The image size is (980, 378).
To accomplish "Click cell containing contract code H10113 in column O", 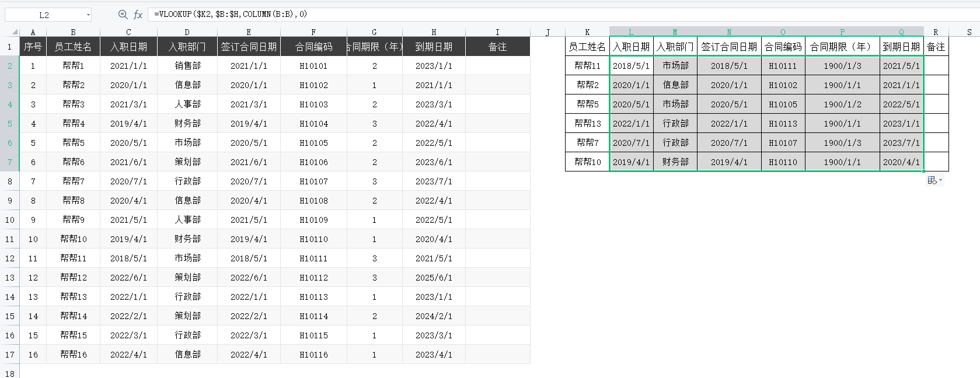I will tap(783, 124).
